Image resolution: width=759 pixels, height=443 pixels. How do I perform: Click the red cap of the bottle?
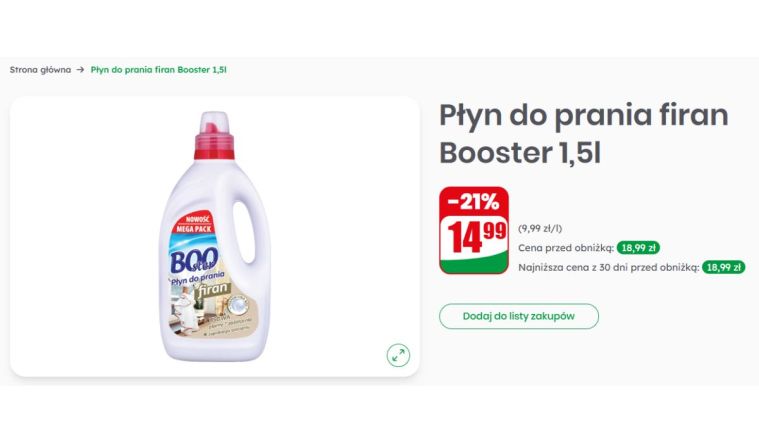click(214, 141)
